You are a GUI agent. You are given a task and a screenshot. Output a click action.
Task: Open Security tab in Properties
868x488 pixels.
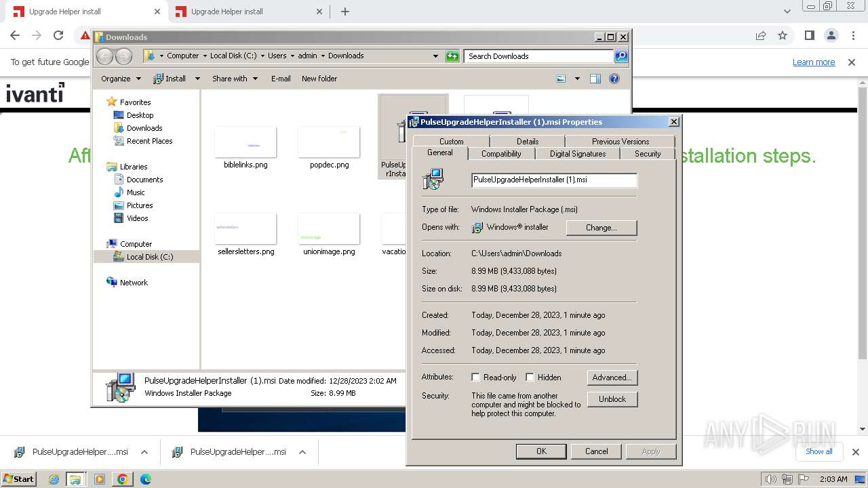point(648,154)
